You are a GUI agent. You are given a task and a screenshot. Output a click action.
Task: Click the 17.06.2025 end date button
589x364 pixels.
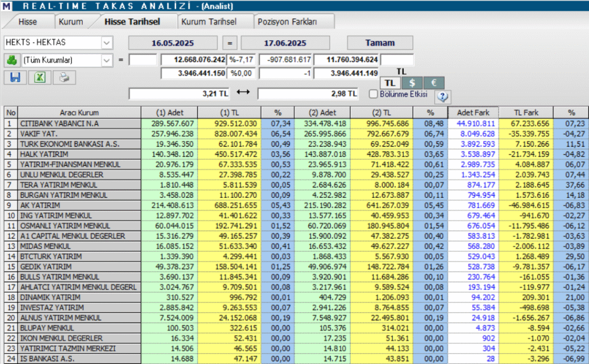[x=285, y=43]
